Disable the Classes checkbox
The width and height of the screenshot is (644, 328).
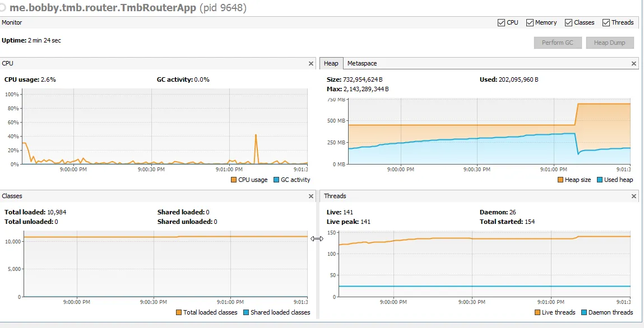pyautogui.click(x=568, y=23)
